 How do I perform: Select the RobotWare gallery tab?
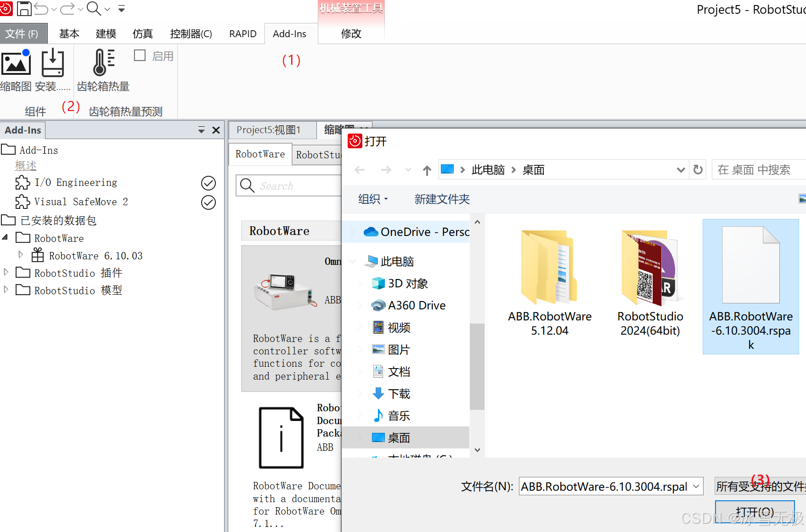click(260, 154)
